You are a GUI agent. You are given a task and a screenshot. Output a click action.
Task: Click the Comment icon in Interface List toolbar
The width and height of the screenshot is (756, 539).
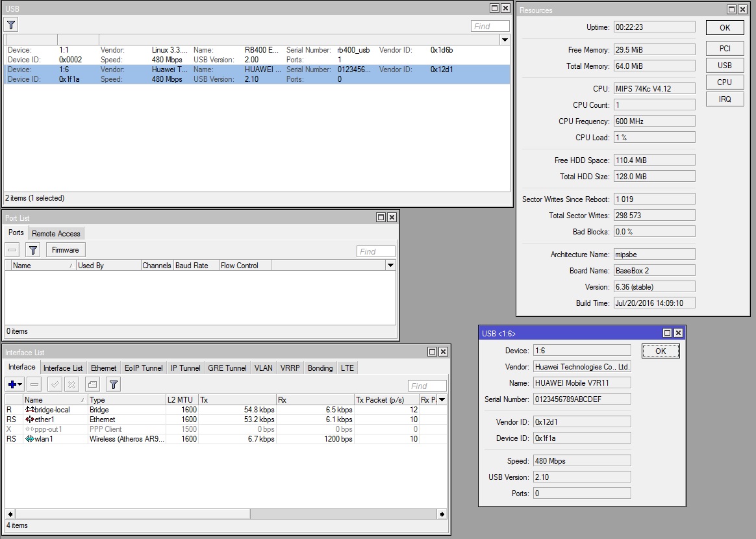(x=93, y=384)
